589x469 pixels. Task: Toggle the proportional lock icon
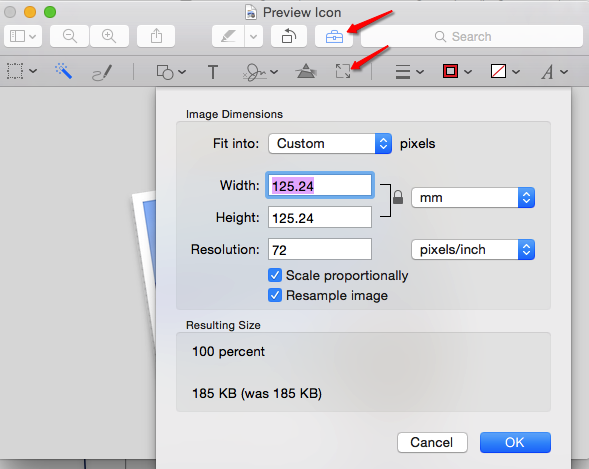pyautogui.click(x=398, y=197)
